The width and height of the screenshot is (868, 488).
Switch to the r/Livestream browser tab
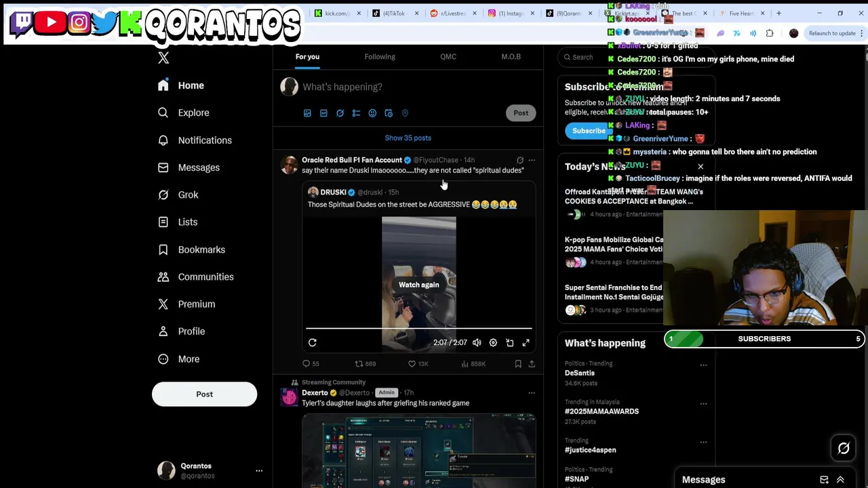click(x=453, y=14)
